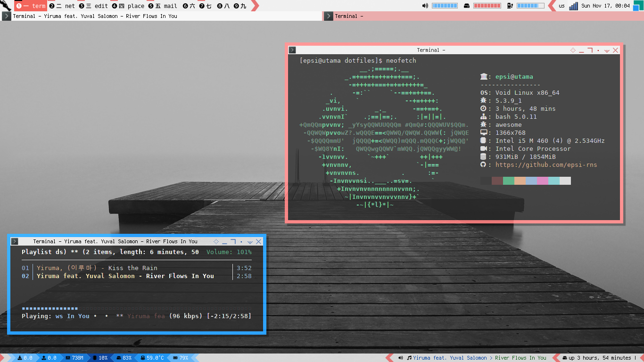
Task: Click the '(96 kbps)' bitrate text
Action: 186,316
